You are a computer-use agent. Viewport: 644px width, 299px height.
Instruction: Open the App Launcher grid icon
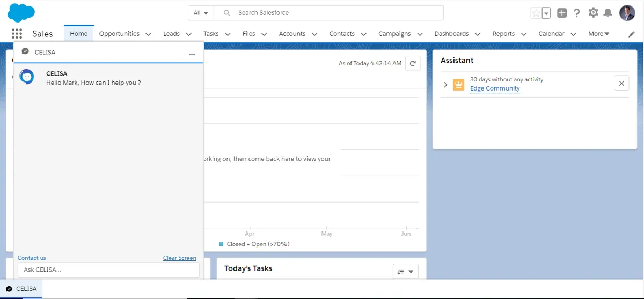[17, 33]
